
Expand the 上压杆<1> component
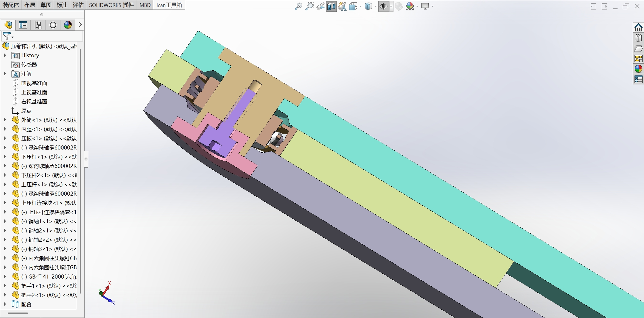point(5,184)
